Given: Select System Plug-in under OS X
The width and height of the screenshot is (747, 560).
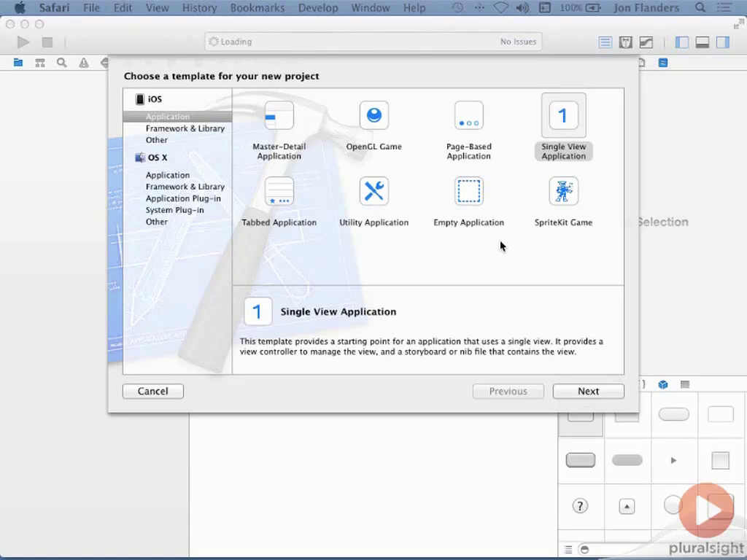Looking at the screenshot, I should [x=174, y=210].
